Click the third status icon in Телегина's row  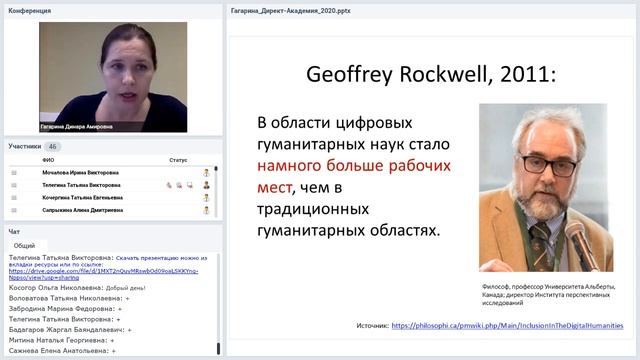(x=190, y=185)
